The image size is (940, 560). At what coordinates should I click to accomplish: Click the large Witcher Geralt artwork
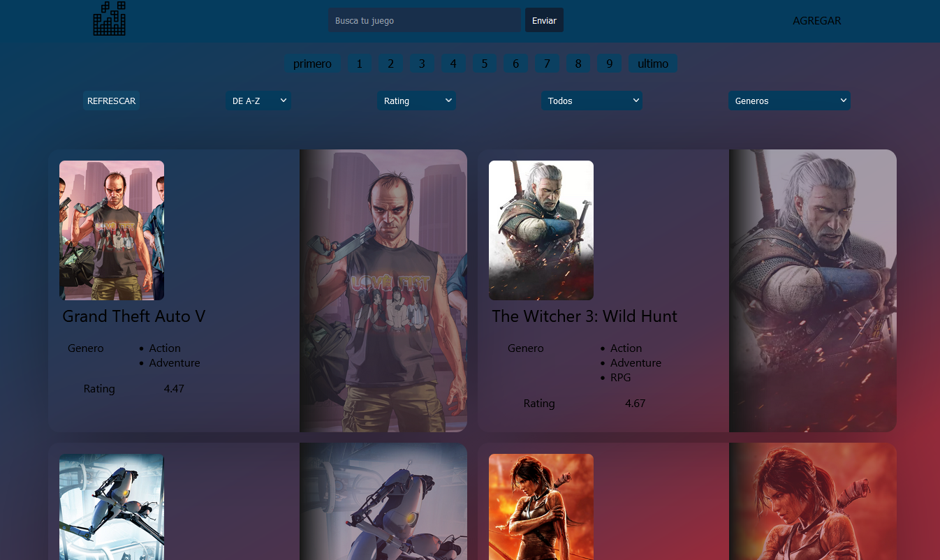coord(813,290)
